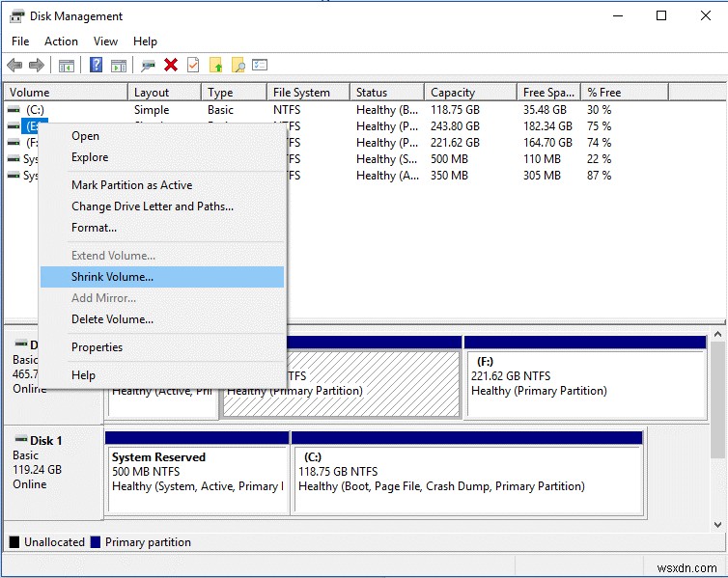Viewport: 728px width, 578px height.
Task: Toggle the console tree toolbar icon
Action: point(67,66)
